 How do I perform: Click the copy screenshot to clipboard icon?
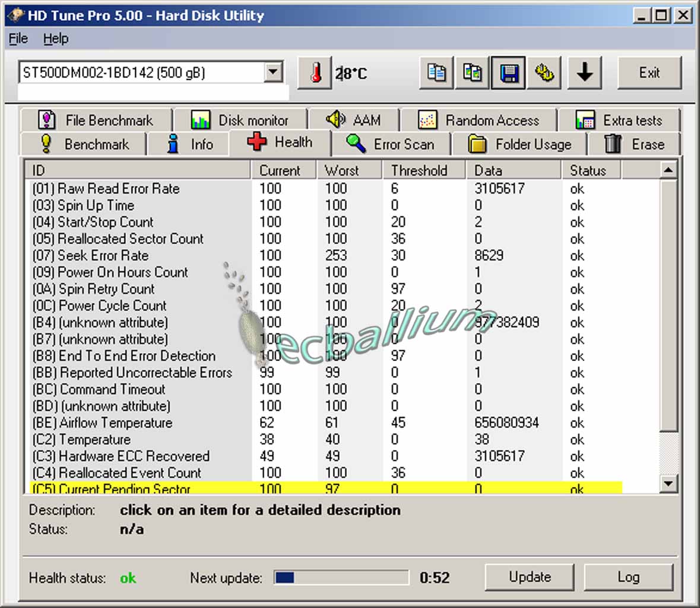pyautogui.click(x=473, y=73)
